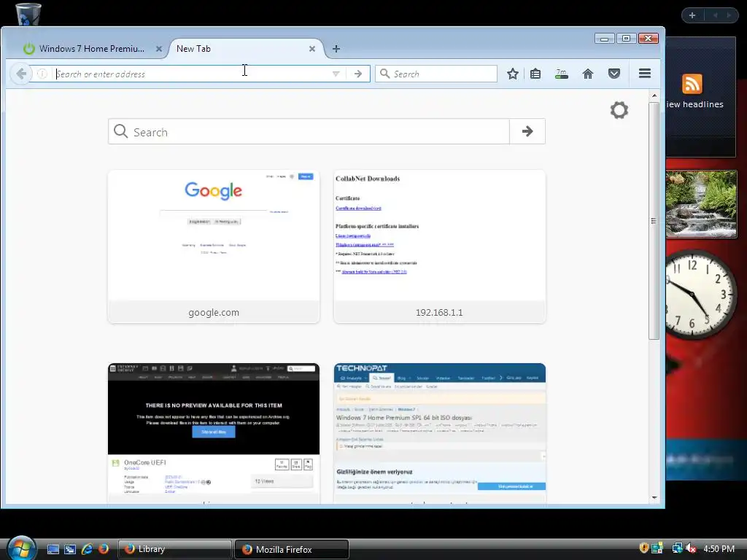Close the 'Windows 7 Home Premiu...' tab
747x560 pixels.
(x=159, y=49)
